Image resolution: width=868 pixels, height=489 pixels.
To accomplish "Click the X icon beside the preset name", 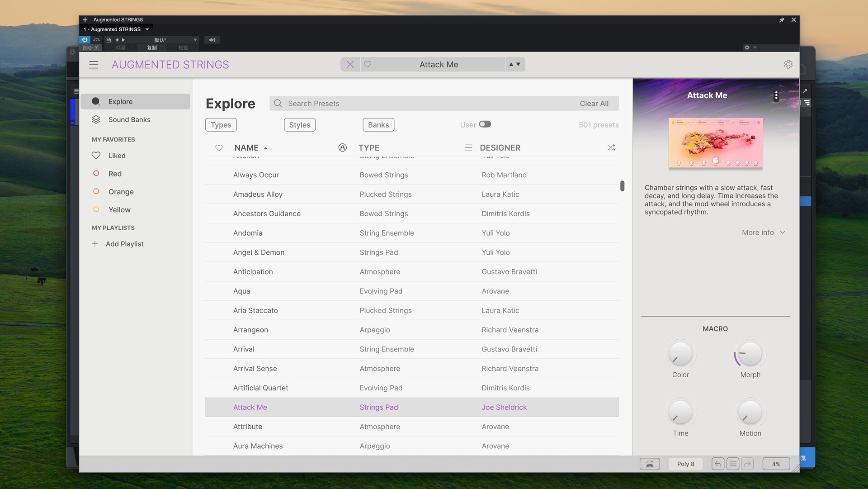I will 350,65.
